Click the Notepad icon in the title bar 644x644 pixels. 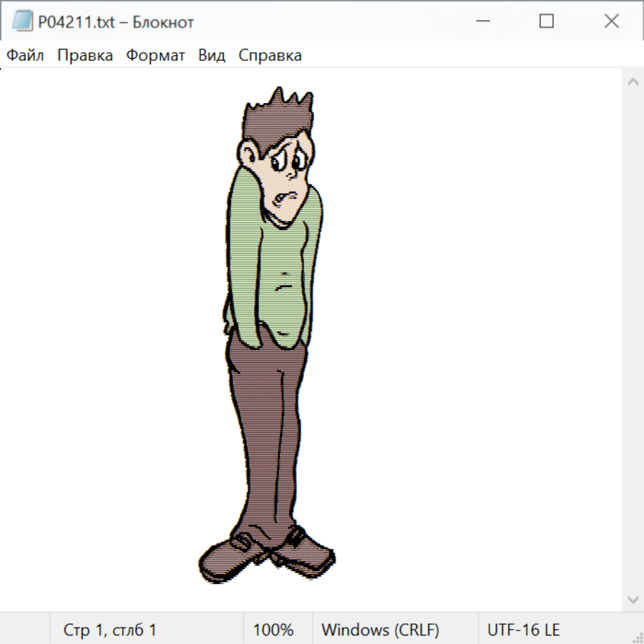(x=22, y=21)
